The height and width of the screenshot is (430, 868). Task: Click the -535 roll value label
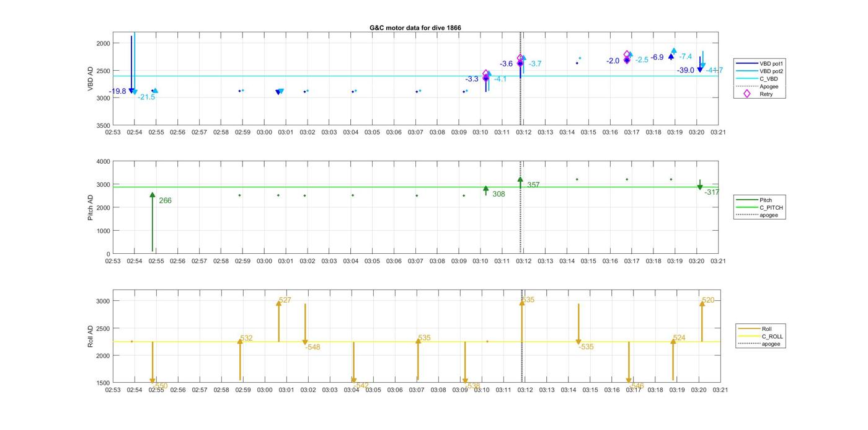tap(586, 347)
